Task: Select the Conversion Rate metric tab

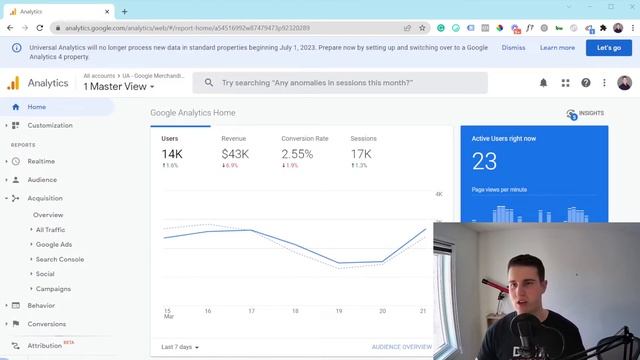Action: (x=304, y=151)
